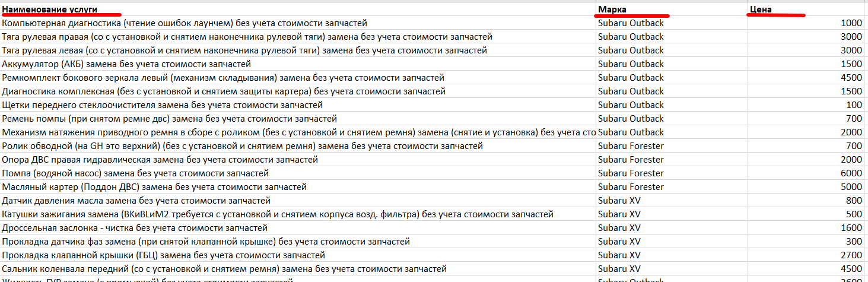Select the 'Цена' header cell
This screenshot has height=282, width=868.
[x=760, y=9]
